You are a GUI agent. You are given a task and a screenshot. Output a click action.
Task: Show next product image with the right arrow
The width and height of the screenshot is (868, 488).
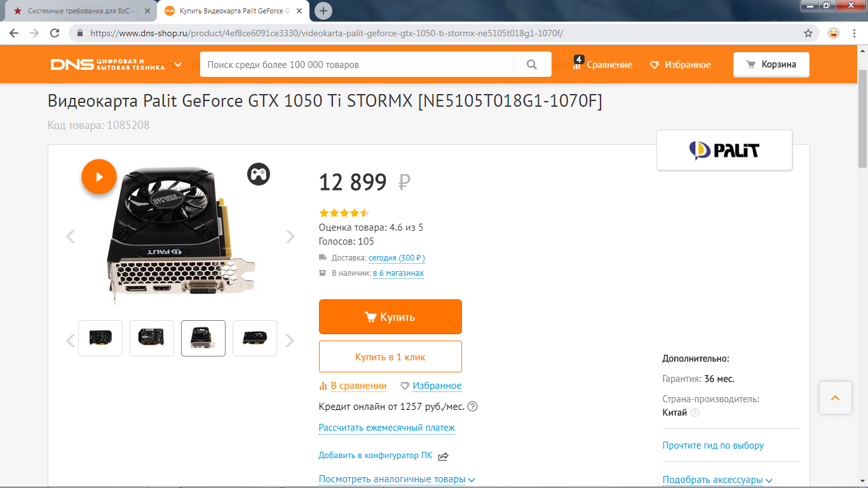click(x=290, y=236)
